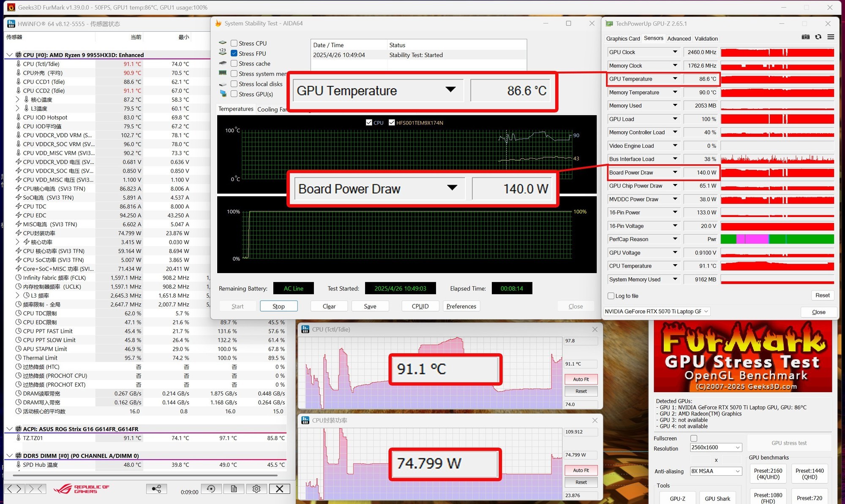Viewport: 845px width, 504px height.
Task: Open GPU Clock sensor dropdown arrow
Action: pos(675,52)
